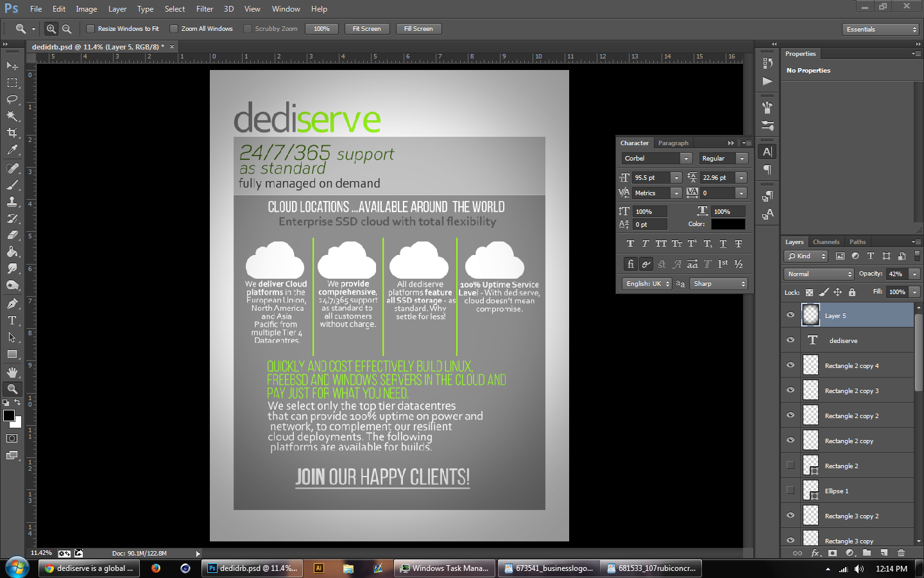Select the Move tool
Viewport: 924px width, 578px height.
point(12,66)
